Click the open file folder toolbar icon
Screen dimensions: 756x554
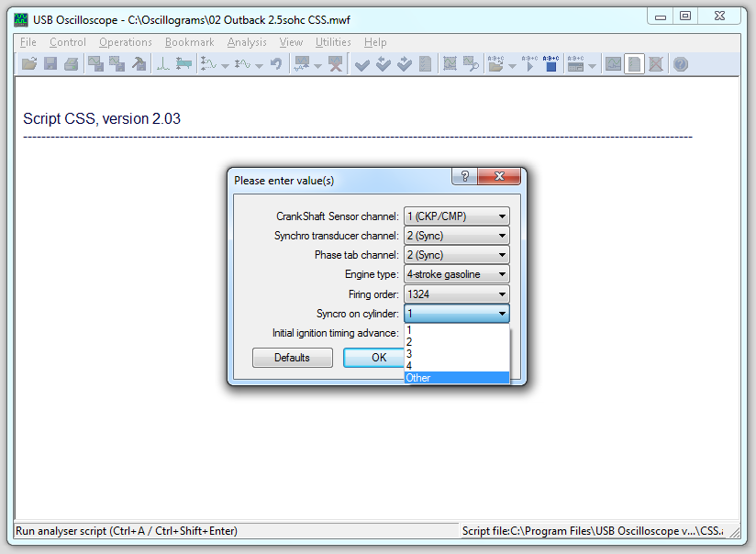[x=29, y=64]
